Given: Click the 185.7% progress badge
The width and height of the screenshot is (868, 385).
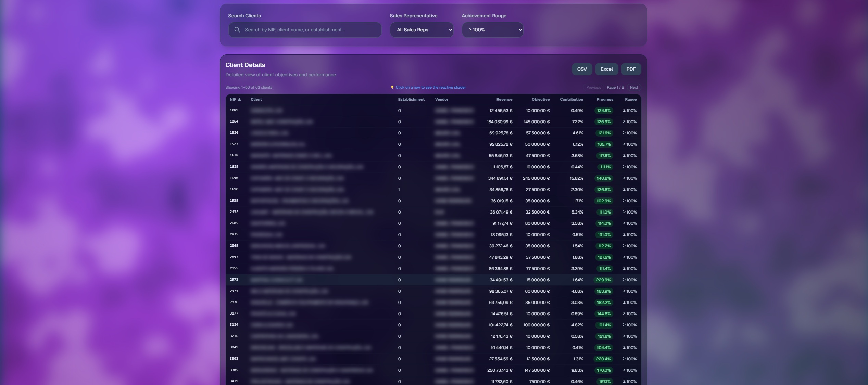Looking at the screenshot, I should [604, 144].
